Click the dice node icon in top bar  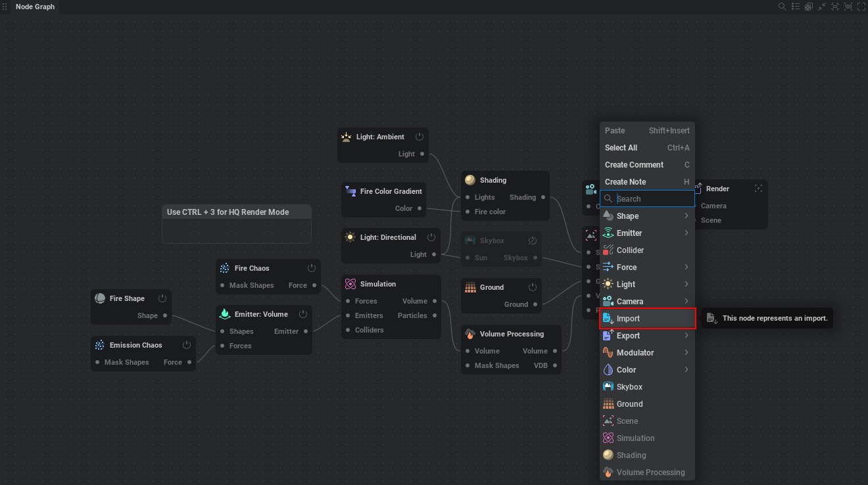coord(809,7)
